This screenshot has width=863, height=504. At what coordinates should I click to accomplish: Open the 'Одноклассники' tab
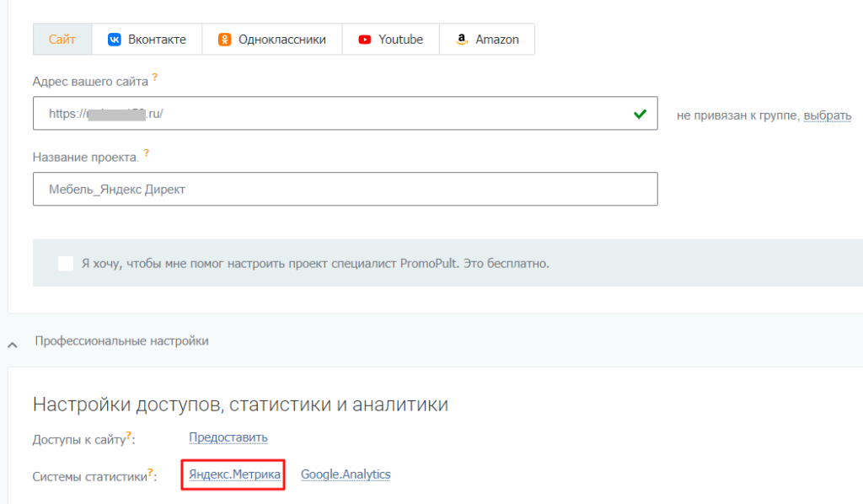coord(281,40)
